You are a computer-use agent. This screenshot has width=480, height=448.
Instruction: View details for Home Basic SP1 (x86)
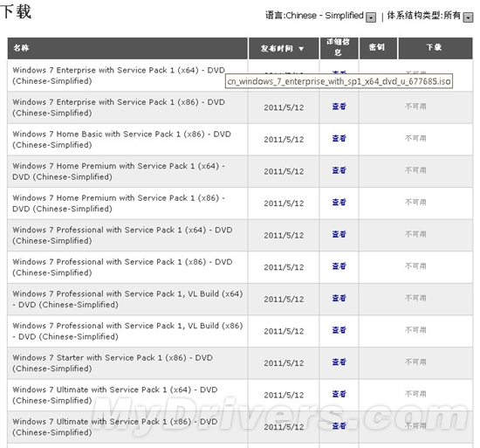(339, 138)
